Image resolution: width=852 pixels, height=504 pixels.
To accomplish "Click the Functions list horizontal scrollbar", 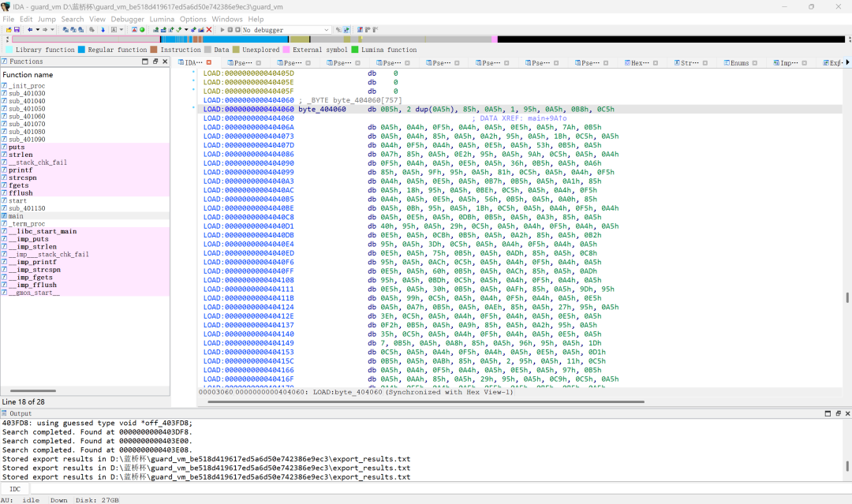I will (x=33, y=390).
